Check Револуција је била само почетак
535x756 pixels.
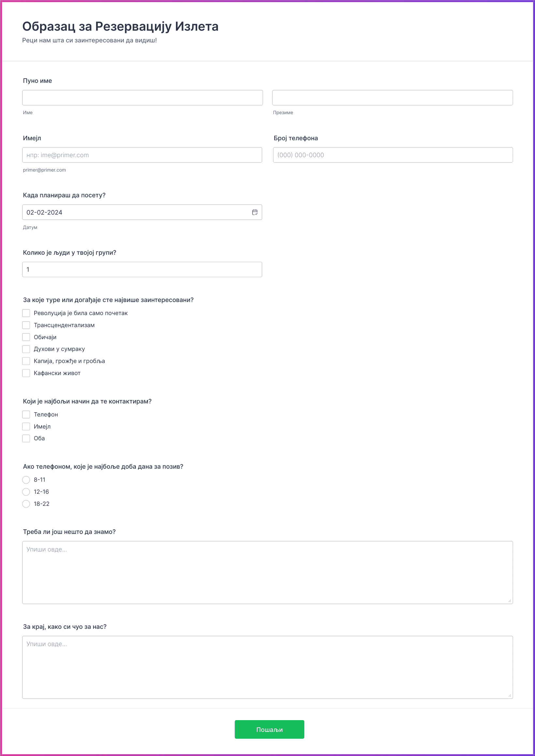pos(26,313)
